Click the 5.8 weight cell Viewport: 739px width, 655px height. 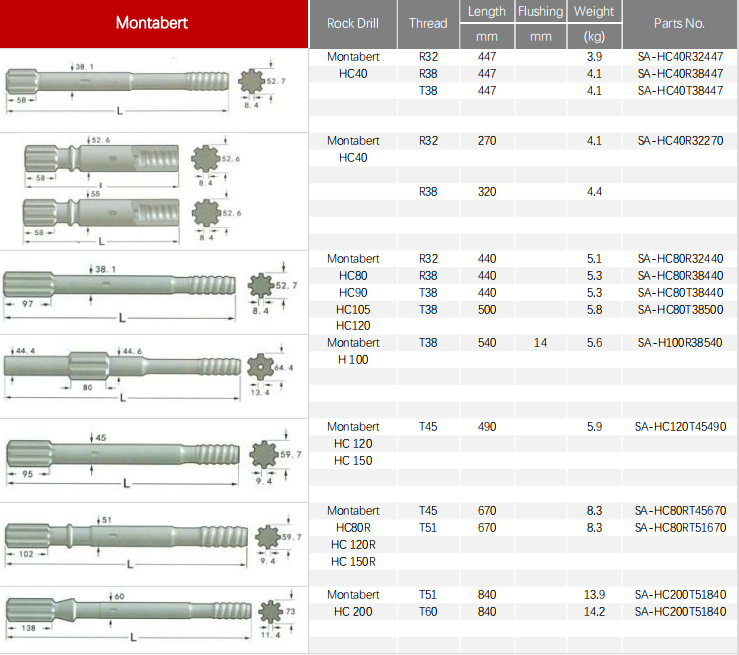594,310
